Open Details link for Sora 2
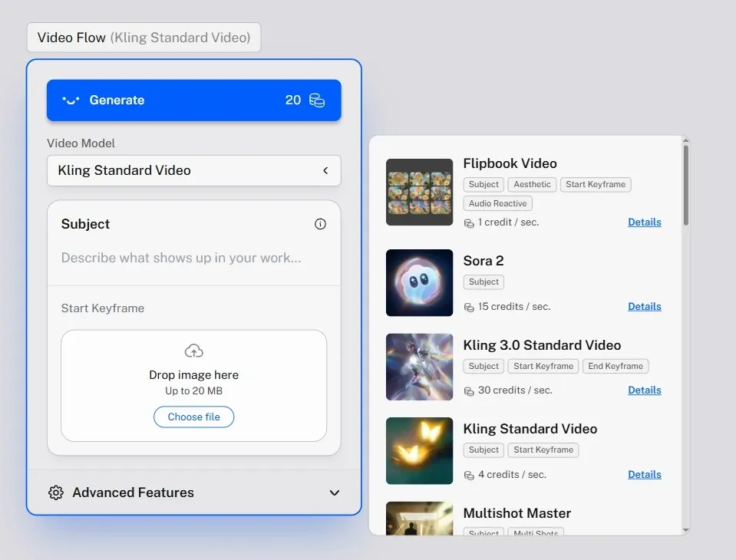 pos(645,307)
